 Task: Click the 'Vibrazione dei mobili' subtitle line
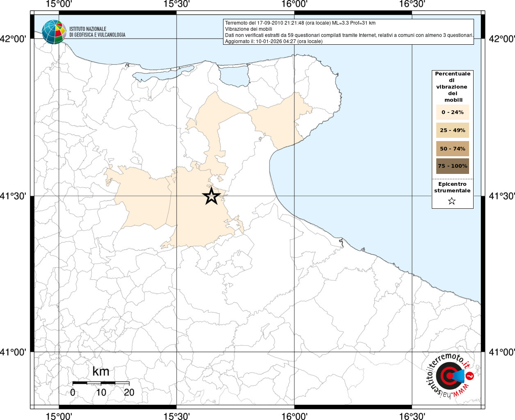tap(248, 29)
